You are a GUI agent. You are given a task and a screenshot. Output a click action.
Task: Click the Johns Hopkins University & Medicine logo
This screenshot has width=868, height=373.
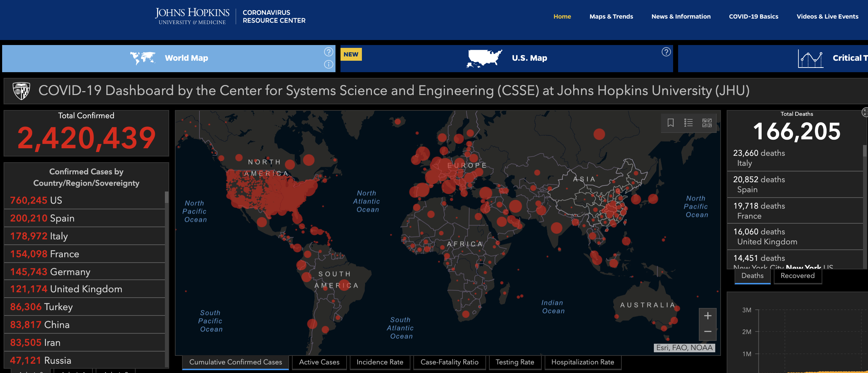(192, 16)
